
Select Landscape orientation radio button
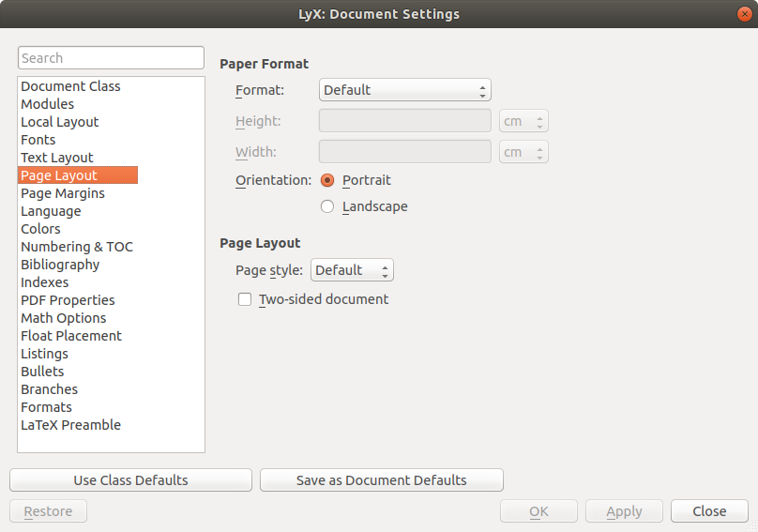point(327,206)
